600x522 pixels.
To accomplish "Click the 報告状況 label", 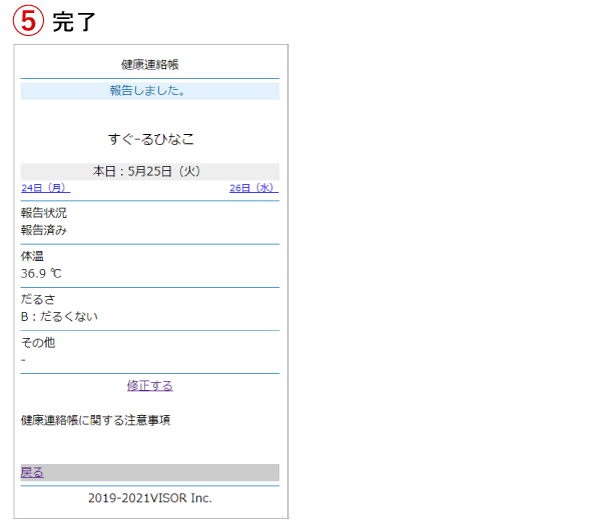I will click(x=44, y=213).
